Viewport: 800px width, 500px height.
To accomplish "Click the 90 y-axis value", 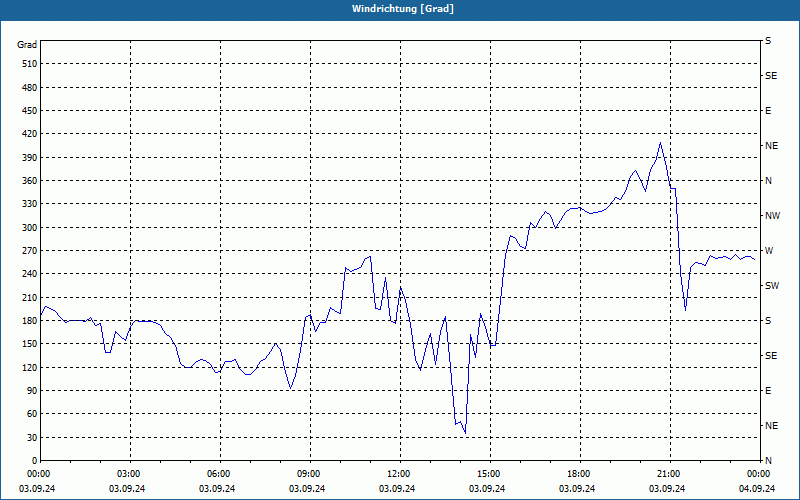I will pos(32,391).
